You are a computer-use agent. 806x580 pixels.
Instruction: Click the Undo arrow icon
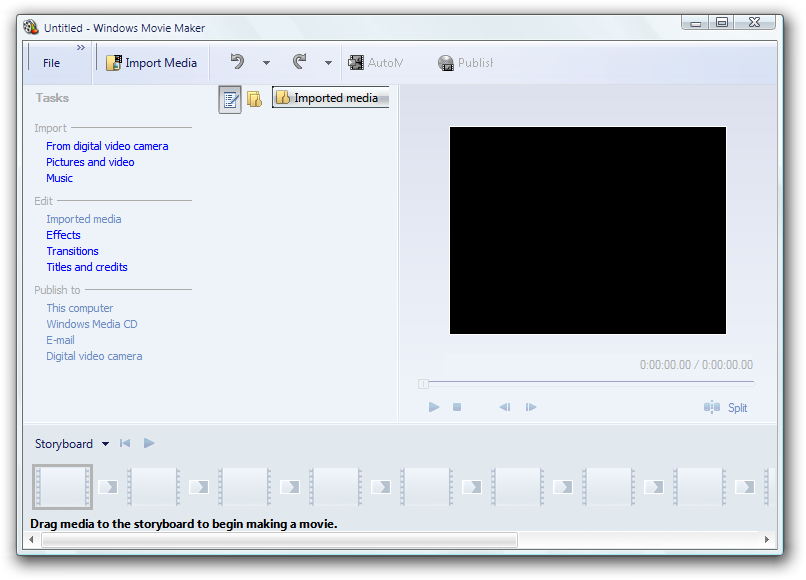[x=237, y=62]
